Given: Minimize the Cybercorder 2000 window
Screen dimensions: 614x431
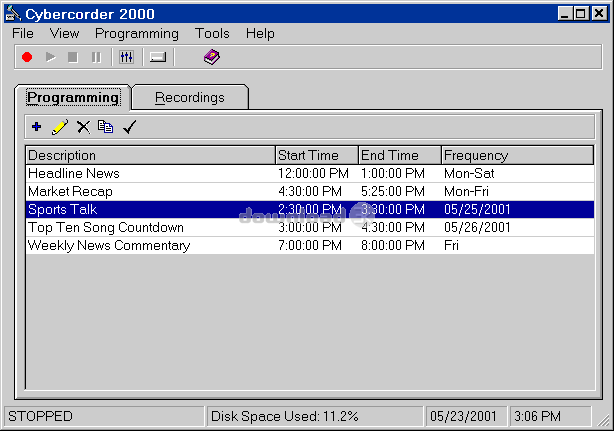Looking at the screenshot, I should (x=564, y=14).
